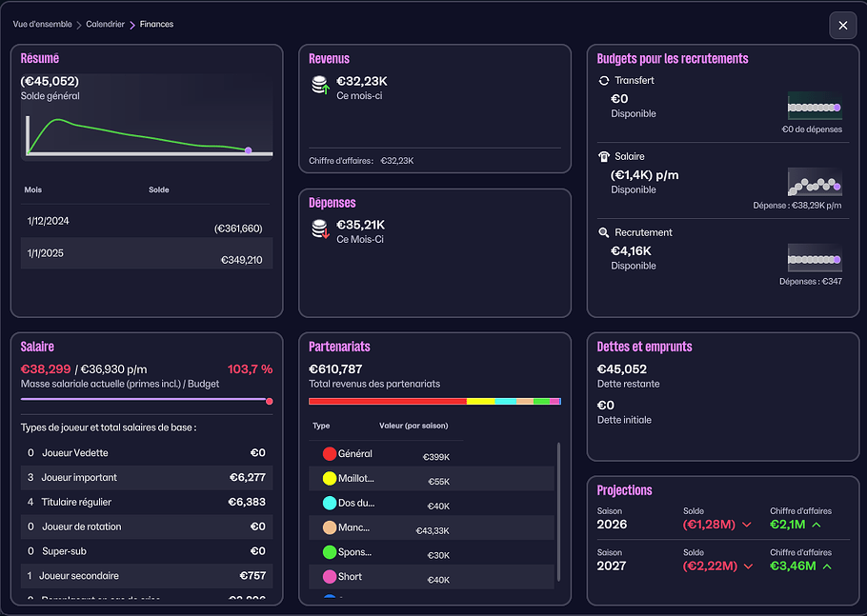Viewport: 867px width, 616px height.
Task: Click the Partenariats list scrollbar
Action: tap(558, 511)
